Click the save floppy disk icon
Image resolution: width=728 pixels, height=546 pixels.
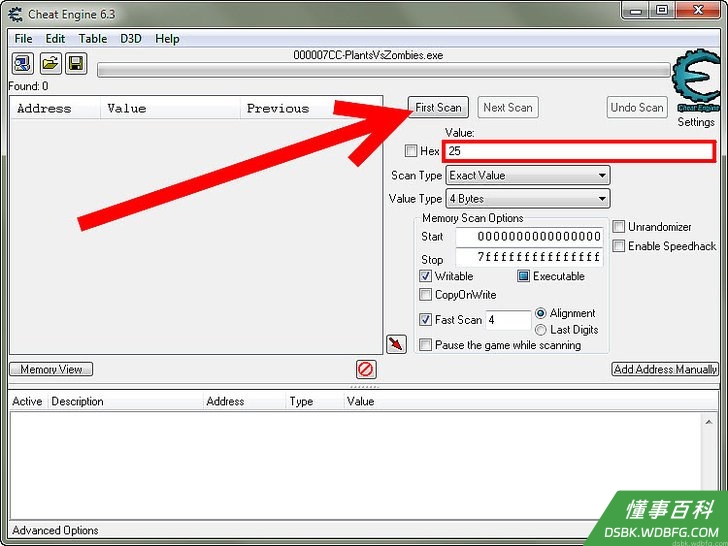[x=76, y=63]
